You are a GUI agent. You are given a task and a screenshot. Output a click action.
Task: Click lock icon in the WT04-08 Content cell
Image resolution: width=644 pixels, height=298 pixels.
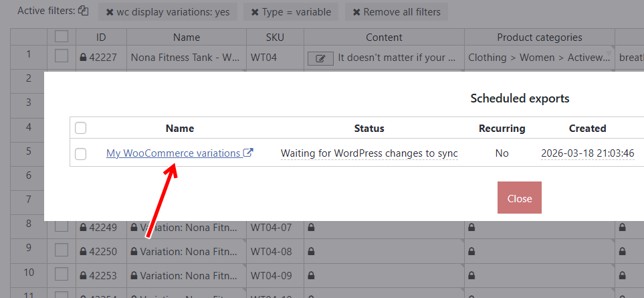311,252
